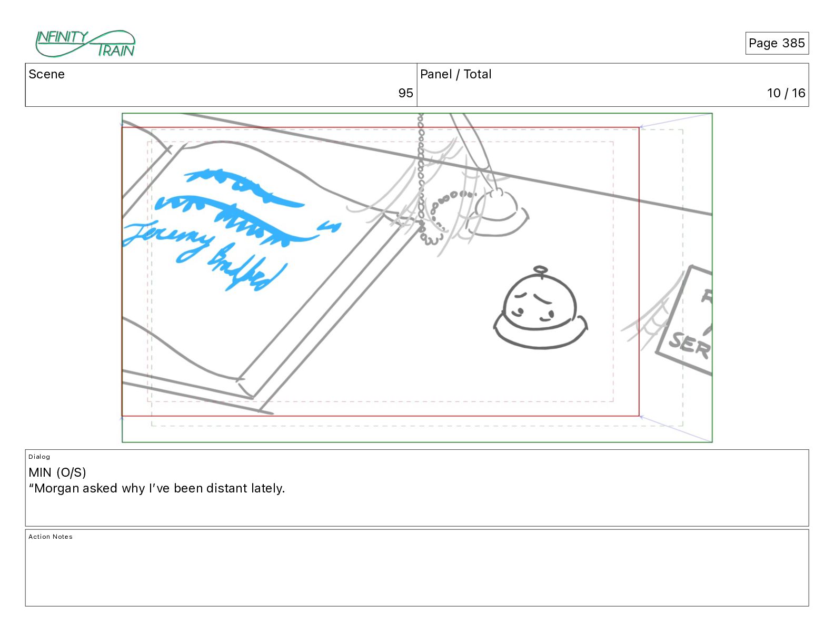Click the partial SER sign sketch
Screen dimensions: 834x644
tap(684, 321)
